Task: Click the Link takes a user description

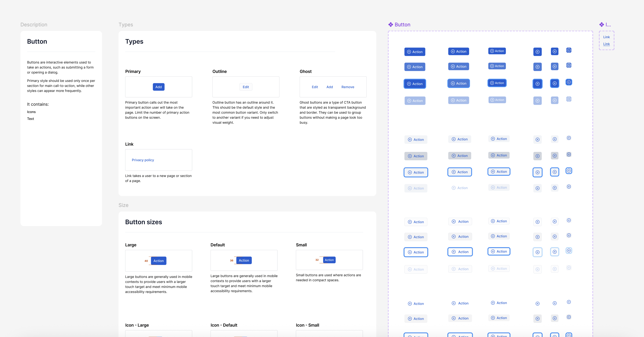Action: 158,178
